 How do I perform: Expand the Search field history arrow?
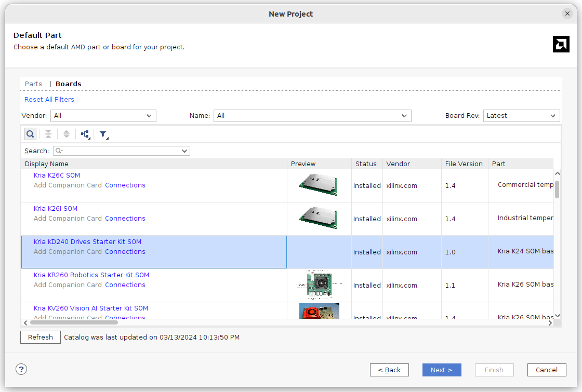click(x=184, y=151)
